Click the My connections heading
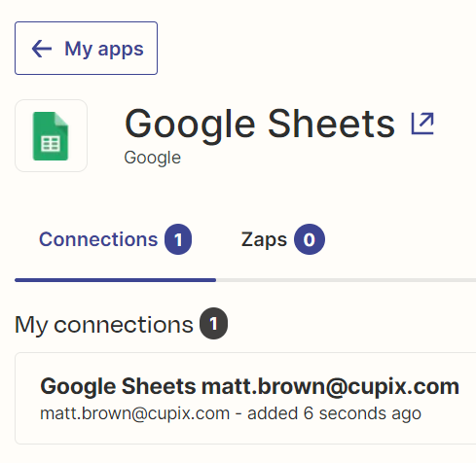The height and width of the screenshot is (463, 476). [104, 325]
